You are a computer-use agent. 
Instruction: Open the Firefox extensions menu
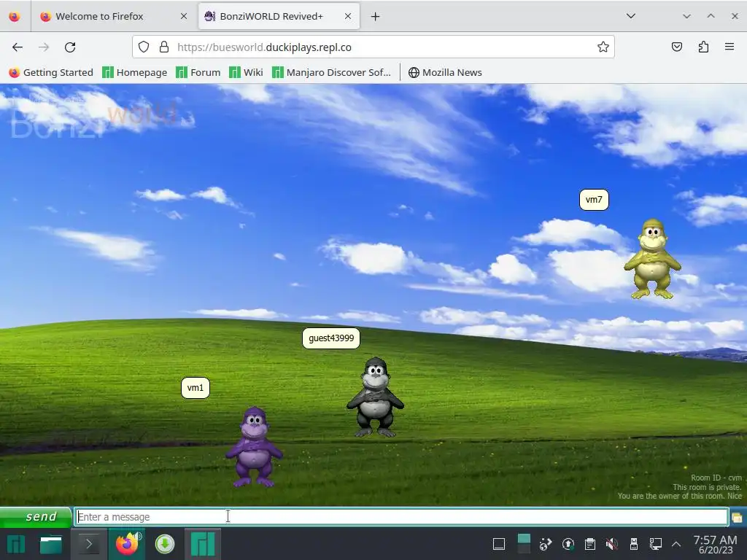pyautogui.click(x=703, y=47)
